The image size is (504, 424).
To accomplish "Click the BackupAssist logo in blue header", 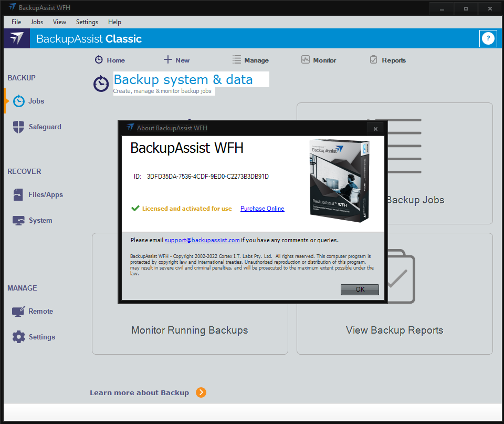I will [17, 38].
